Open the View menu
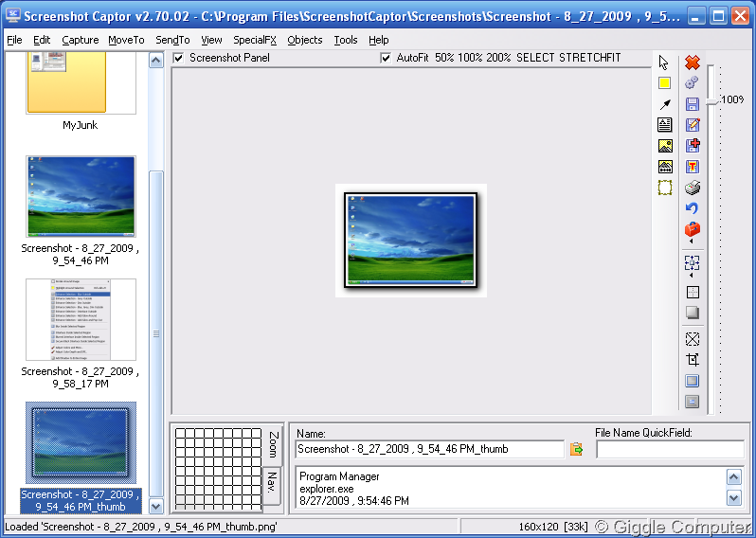 pos(211,40)
